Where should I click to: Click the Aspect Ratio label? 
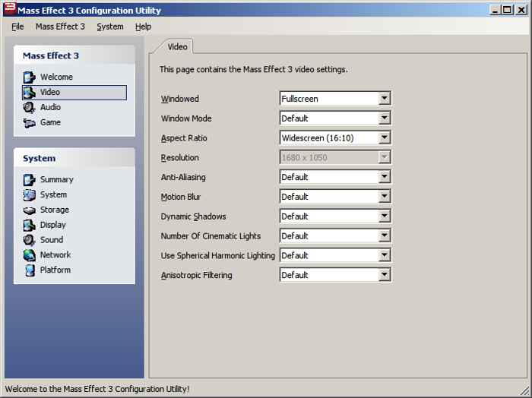[x=184, y=138]
